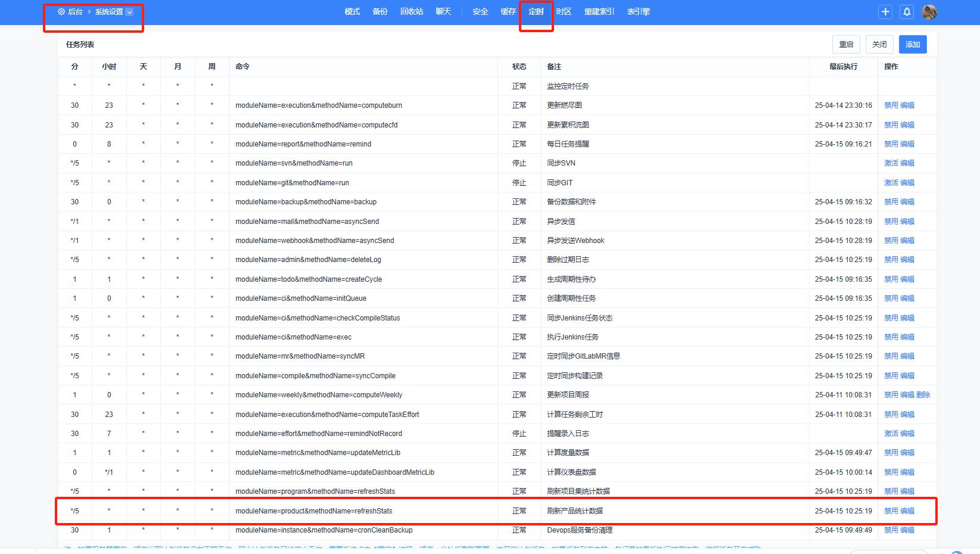The width and height of the screenshot is (980, 554).
Task: Edit the todo createCycle task
Action: pos(907,279)
